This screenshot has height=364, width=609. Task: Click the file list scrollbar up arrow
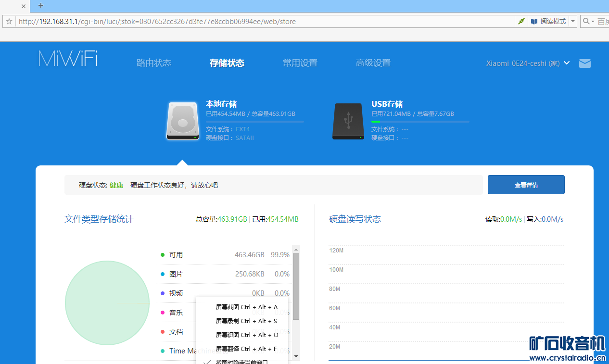(296, 250)
